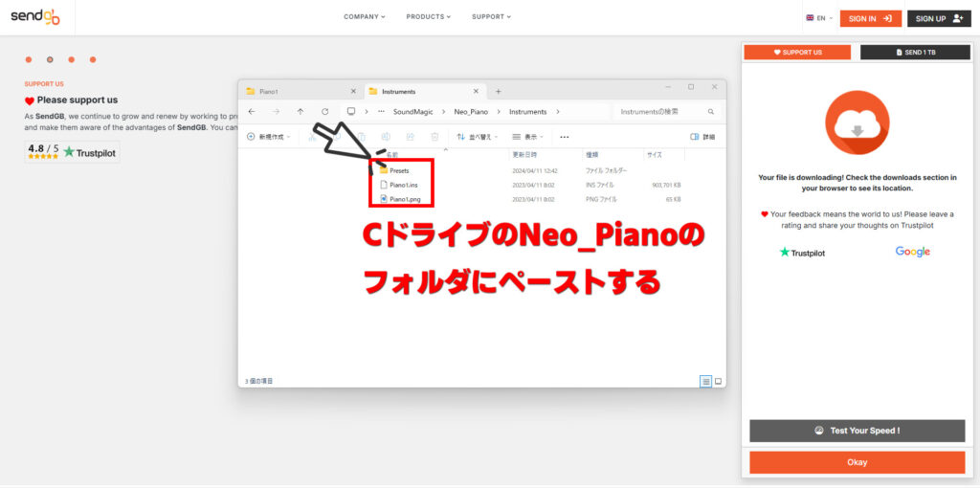Click the Explorer back arrow
Image resolution: width=980 pixels, height=488 pixels.
[252, 112]
